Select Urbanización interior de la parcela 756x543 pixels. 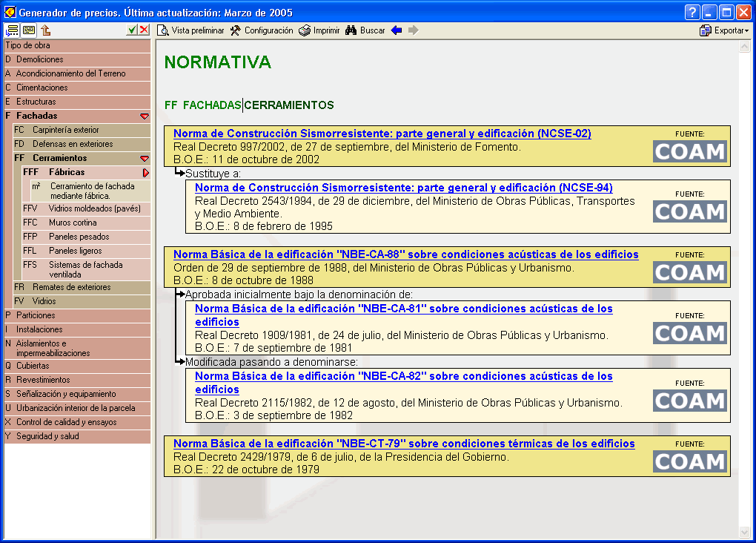tap(77, 408)
